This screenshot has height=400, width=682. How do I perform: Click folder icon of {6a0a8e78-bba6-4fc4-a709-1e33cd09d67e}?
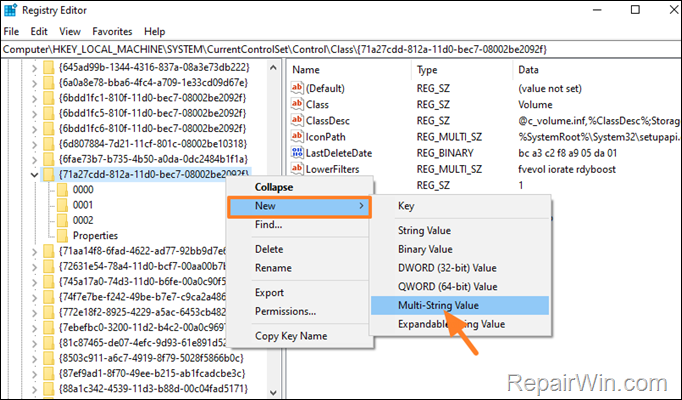49,83
